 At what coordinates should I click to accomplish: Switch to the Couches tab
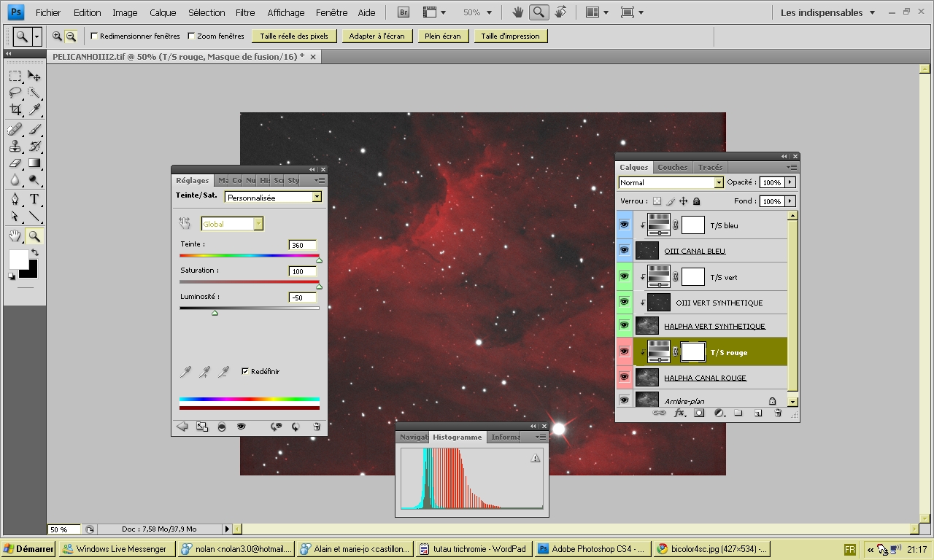coord(672,167)
